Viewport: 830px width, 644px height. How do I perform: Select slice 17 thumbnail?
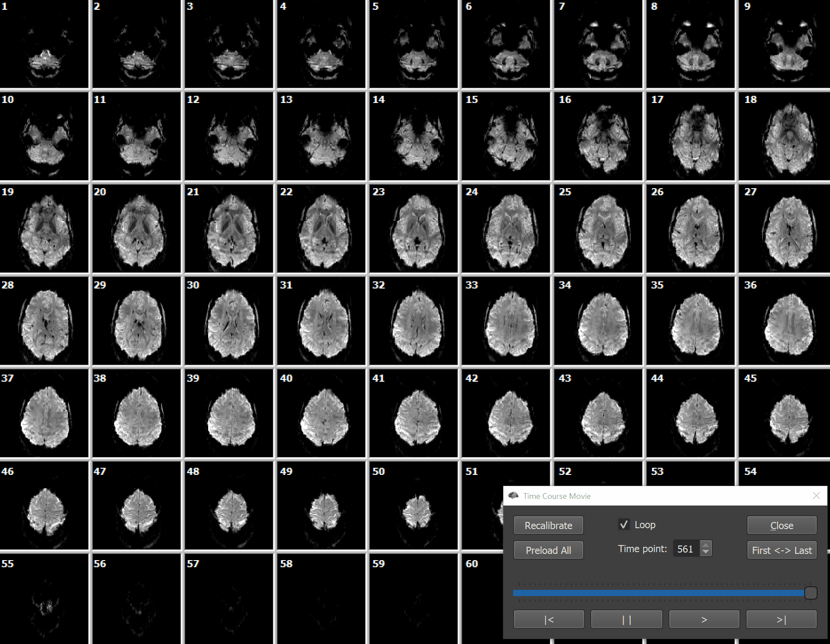click(x=690, y=136)
